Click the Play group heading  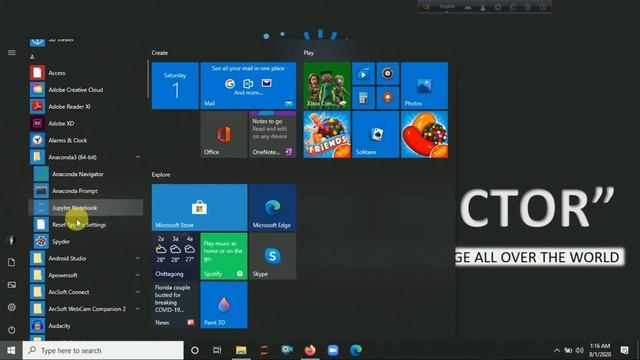(309, 53)
